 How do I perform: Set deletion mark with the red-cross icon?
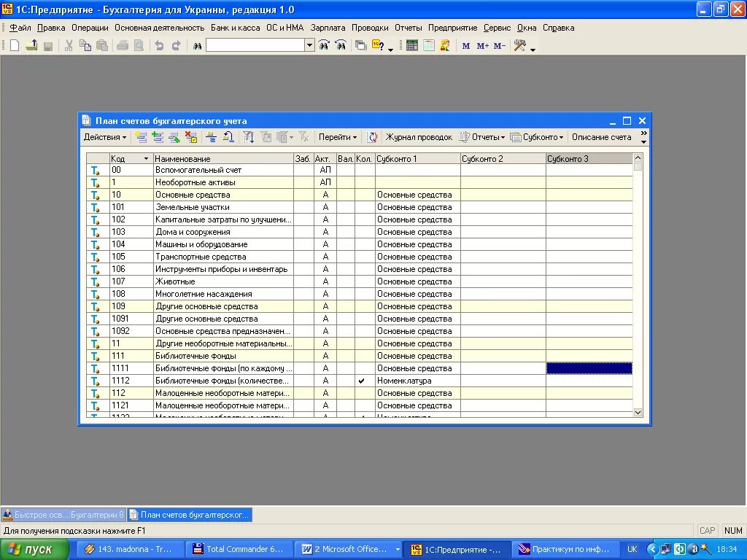(191, 137)
